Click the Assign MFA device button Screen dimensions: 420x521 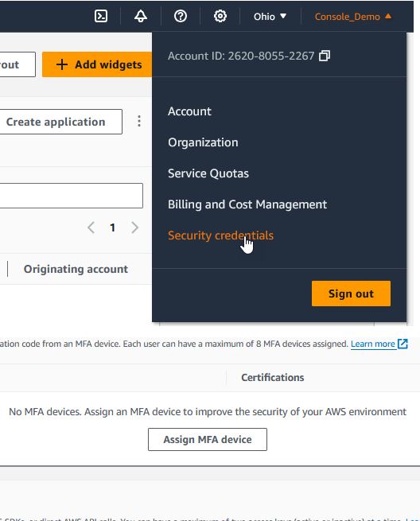(x=208, y=439)
